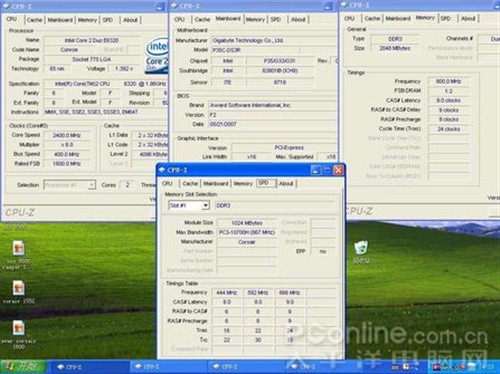Click the BIOS date 05/21/2007 field
500x374 pixels.
pos(272,124)
